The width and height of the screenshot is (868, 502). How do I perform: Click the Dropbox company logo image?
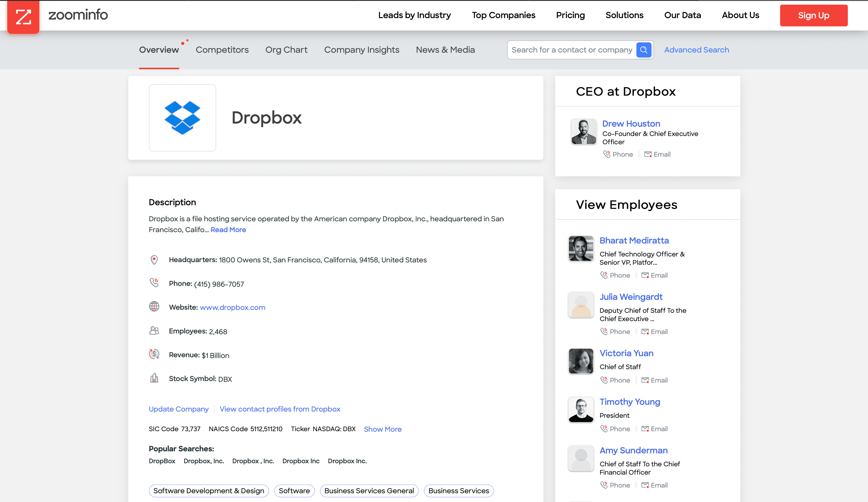tap(182, 118)
